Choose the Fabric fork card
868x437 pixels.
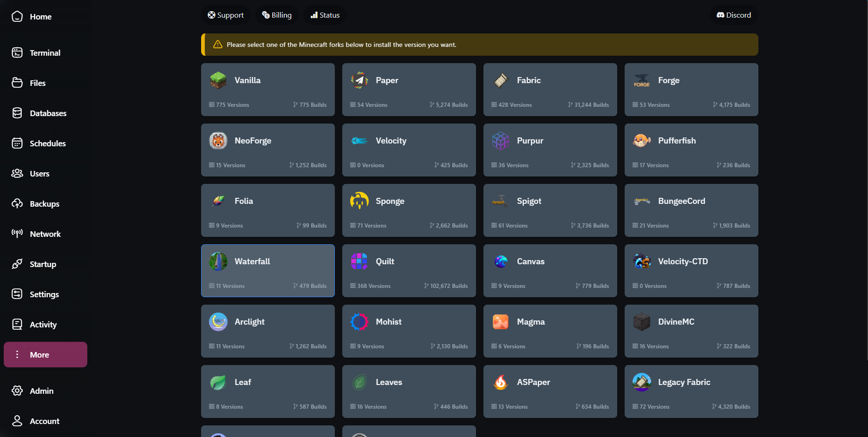[550, 90]
